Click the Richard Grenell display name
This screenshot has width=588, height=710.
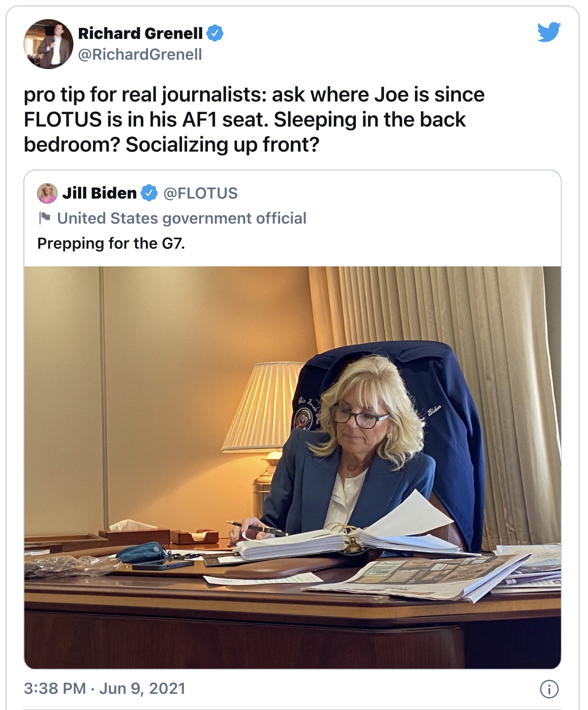click(x=140, y=33)
